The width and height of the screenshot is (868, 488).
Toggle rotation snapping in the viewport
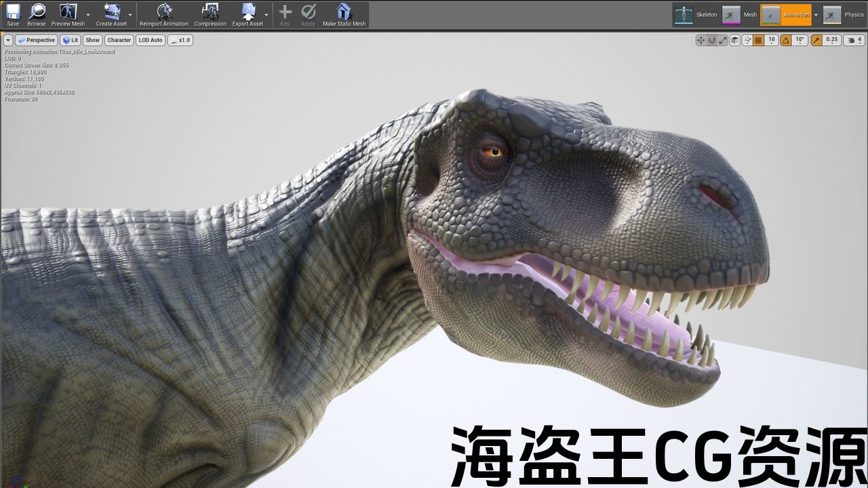point(786,40)
